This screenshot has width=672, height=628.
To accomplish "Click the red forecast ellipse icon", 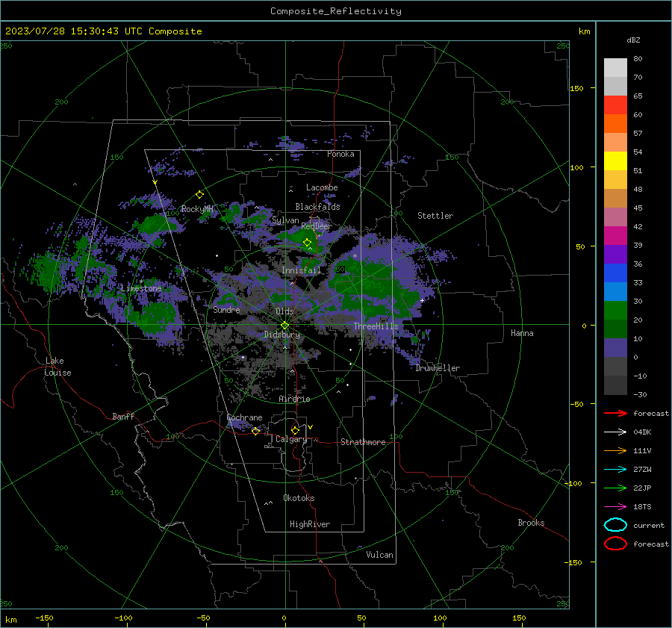I will click(x=615, y=544).
